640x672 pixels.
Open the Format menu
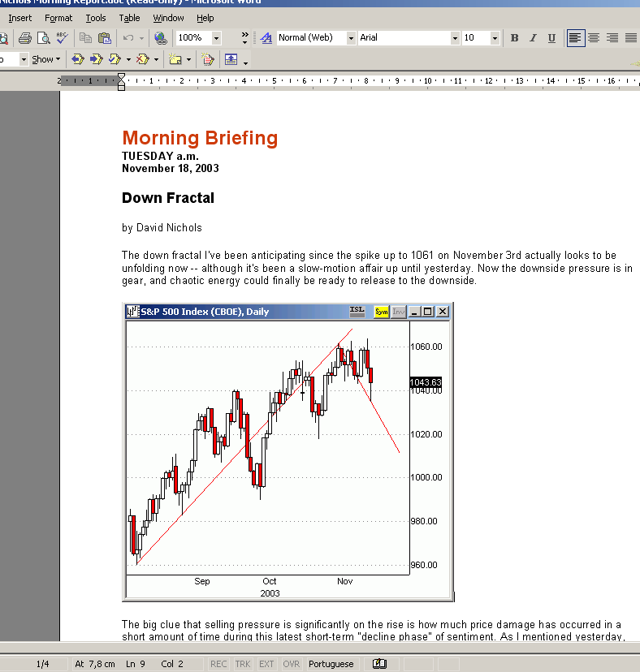pyautogui.click(x=58, y=18)
